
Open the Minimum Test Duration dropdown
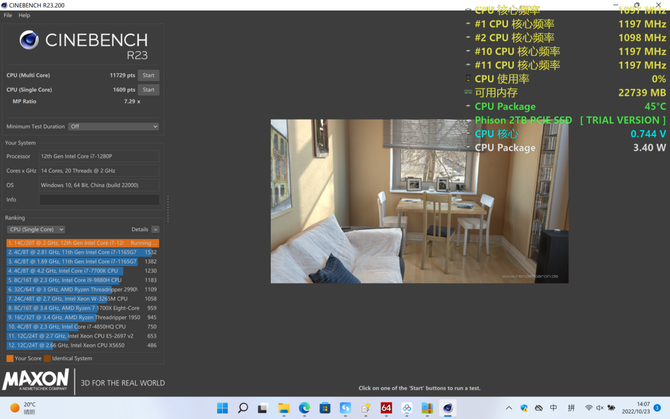point(114,126)
